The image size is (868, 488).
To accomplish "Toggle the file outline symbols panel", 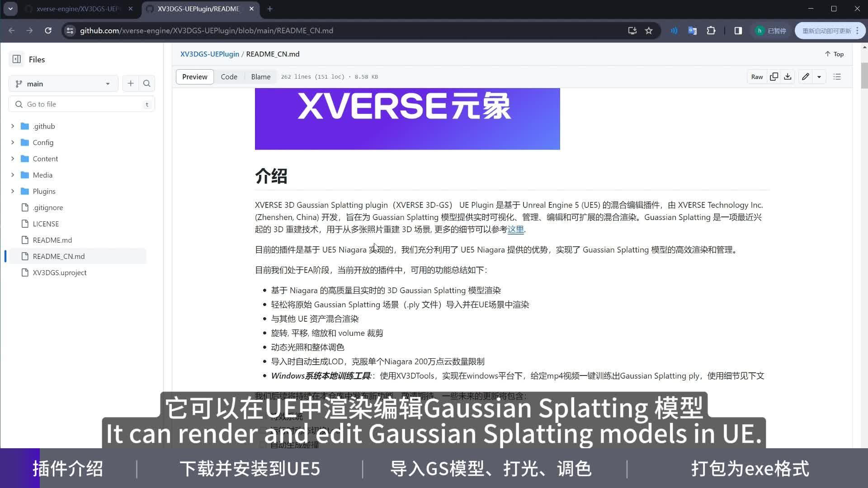I will (837, 76).
